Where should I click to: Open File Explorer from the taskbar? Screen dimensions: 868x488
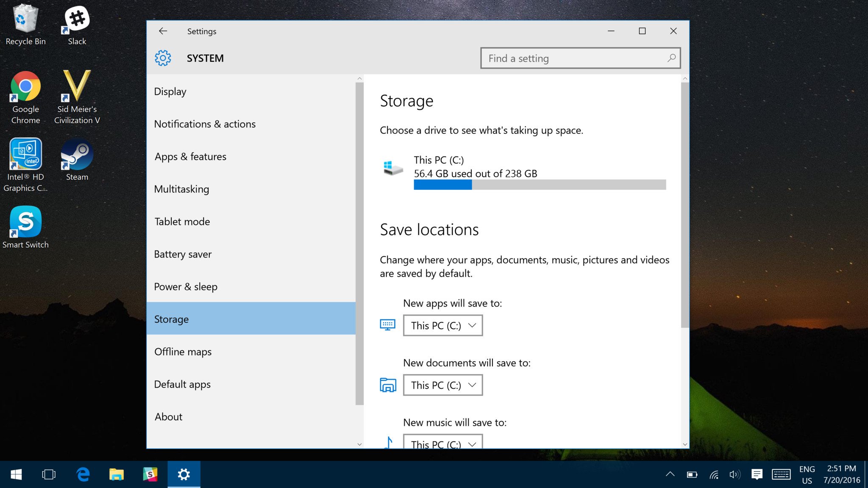click(116, 474)
